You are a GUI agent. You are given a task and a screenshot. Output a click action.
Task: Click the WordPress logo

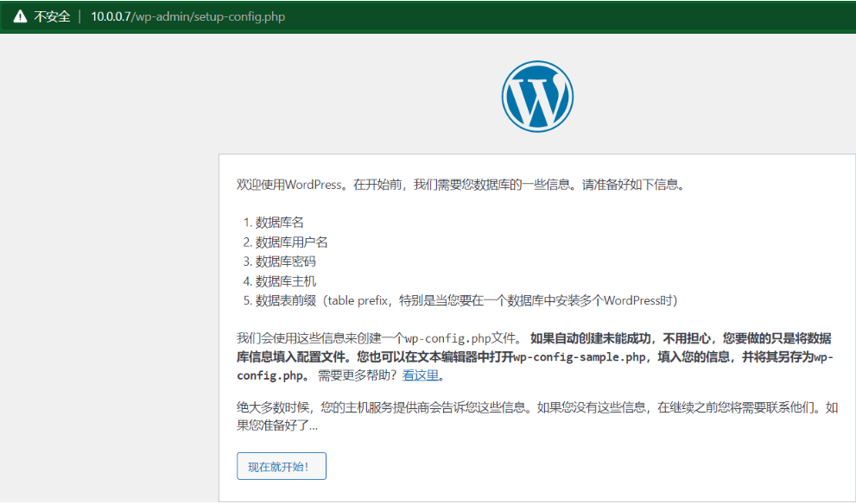[537, 96]
